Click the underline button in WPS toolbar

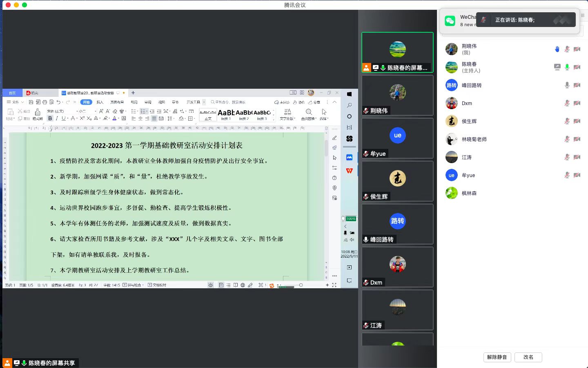click(63, 119)
